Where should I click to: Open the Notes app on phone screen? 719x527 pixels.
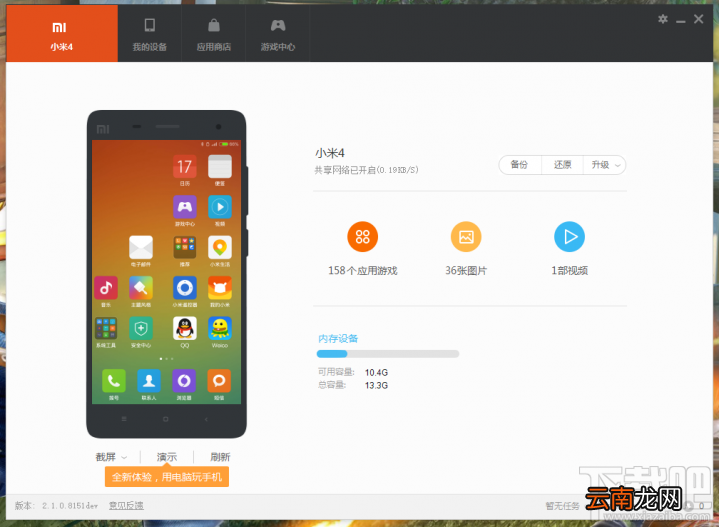(x=220, y=167)
